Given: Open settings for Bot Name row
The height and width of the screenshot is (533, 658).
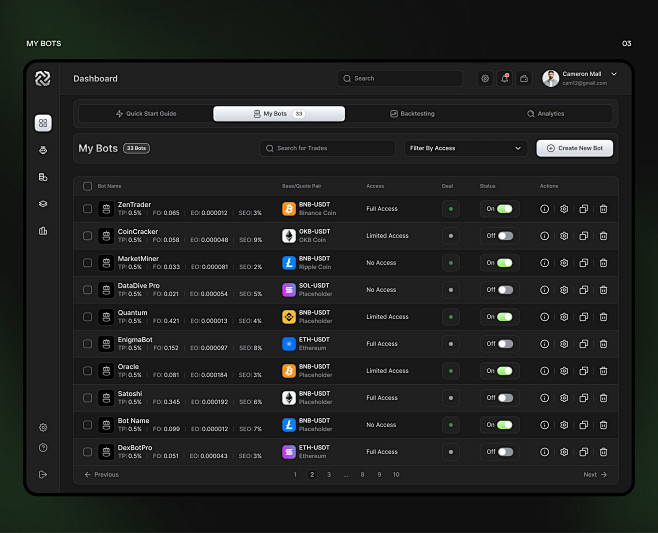Looking at the screenshot, I should pyautogui.click(x=564, y=425).
